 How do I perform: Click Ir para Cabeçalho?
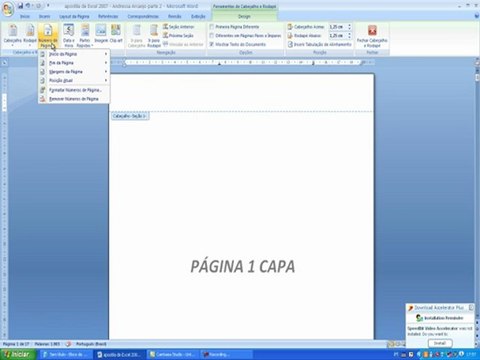click(137, 35)
